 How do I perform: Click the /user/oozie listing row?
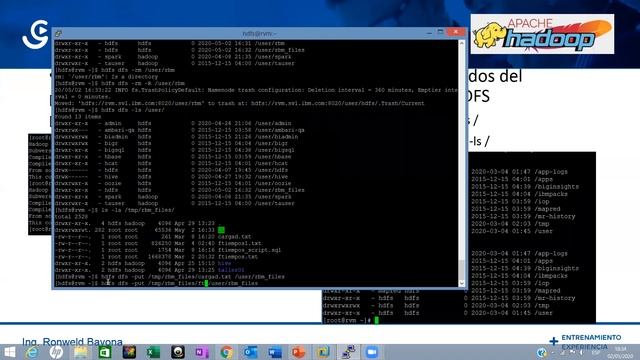click(173, 184)
